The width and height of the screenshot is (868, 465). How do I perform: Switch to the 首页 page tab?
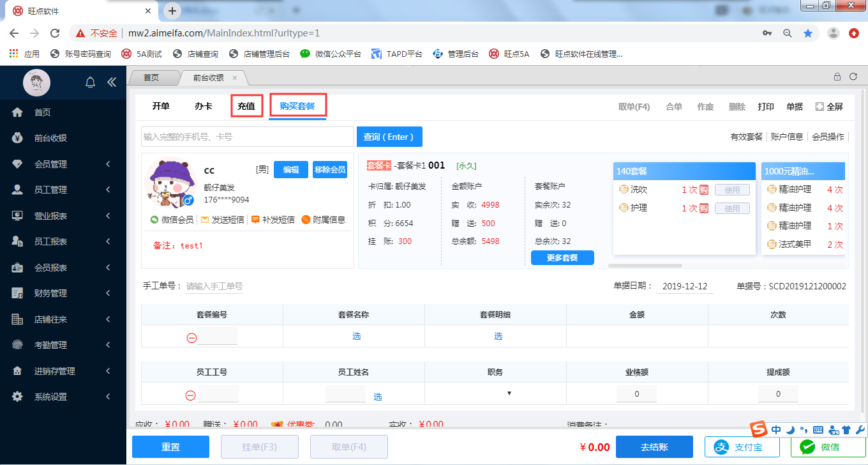151,77
